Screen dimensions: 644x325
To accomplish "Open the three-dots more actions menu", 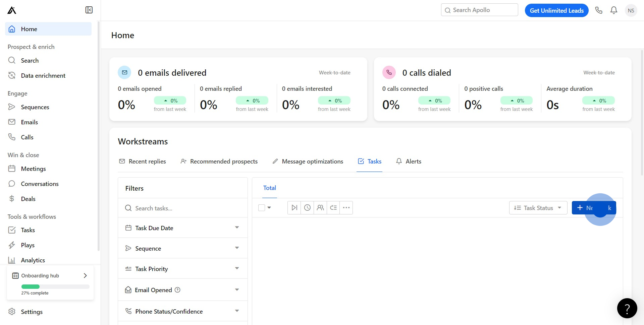I will pos(346,208).
